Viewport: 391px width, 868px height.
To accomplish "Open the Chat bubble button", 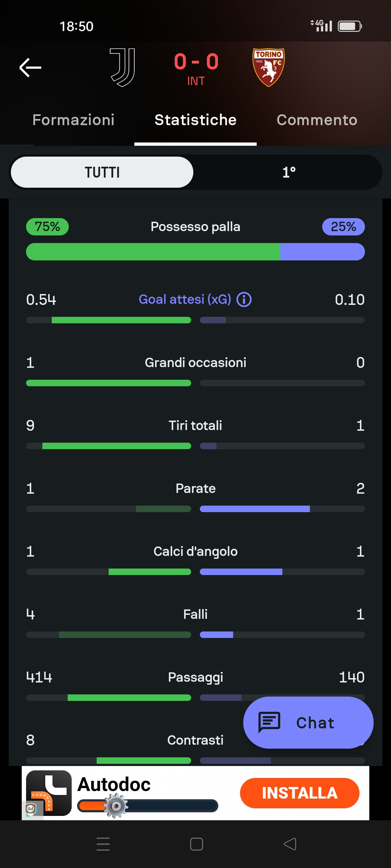I will pyautogui.click(x=308, y=723).
